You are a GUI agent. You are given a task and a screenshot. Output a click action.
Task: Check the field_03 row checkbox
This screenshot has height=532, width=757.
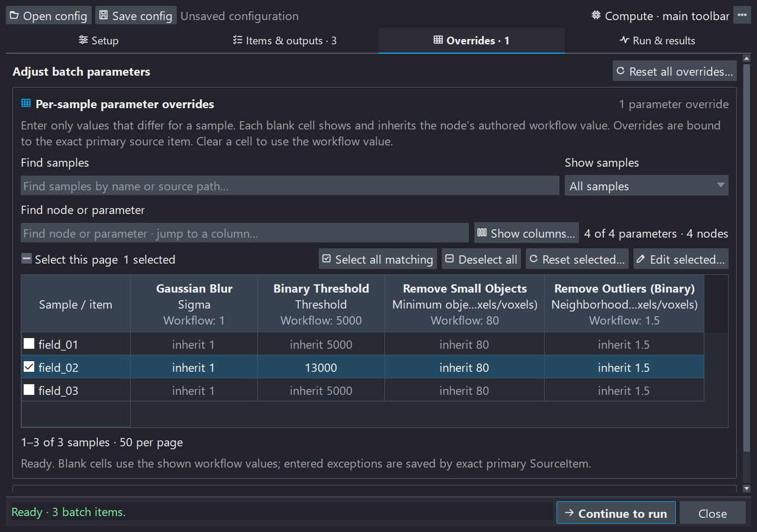[x=29, y=390]
